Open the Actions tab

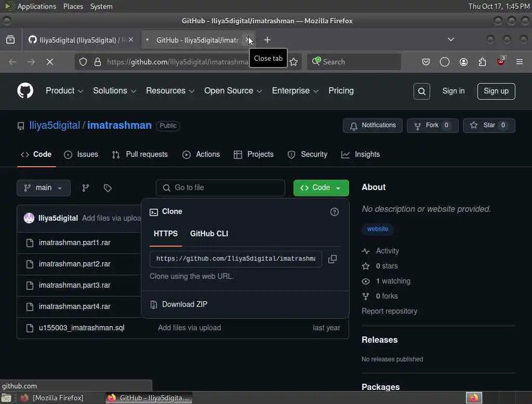[x=201, y=154]
